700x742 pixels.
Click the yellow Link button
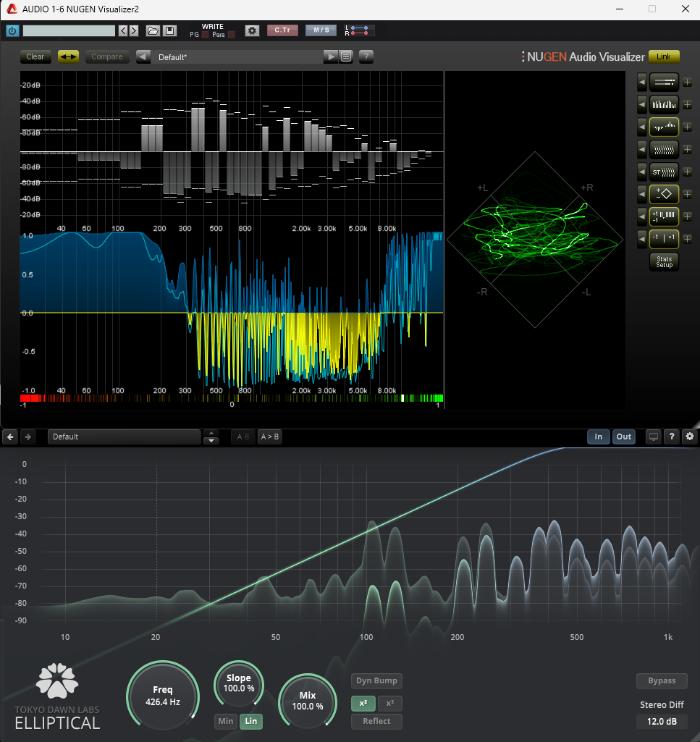pos(664,56)
